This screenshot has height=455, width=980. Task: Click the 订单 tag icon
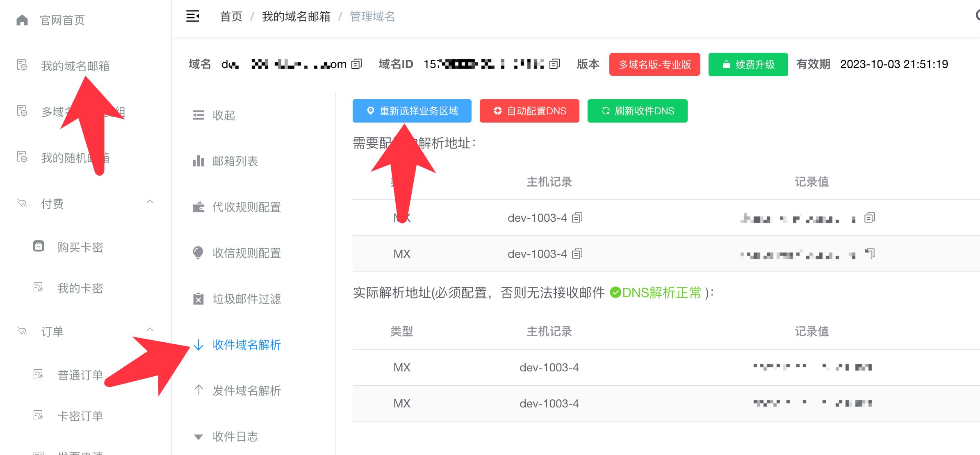22,331
